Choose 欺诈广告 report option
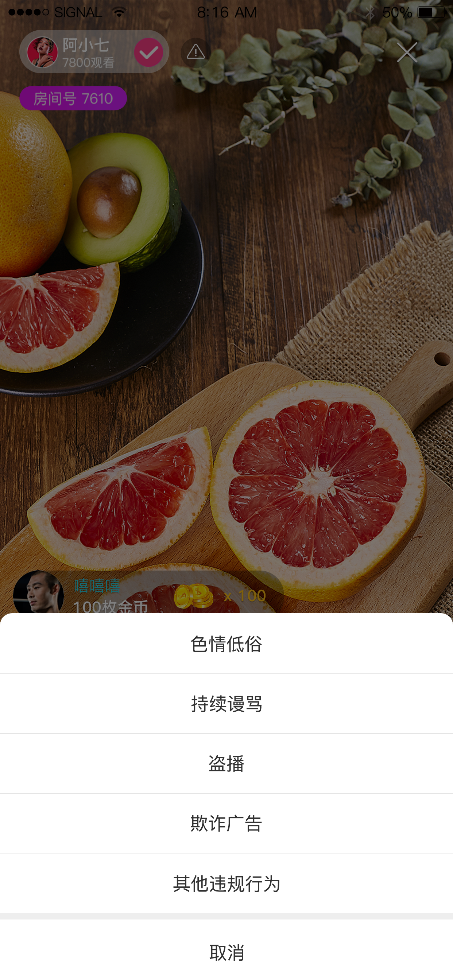 226,823
